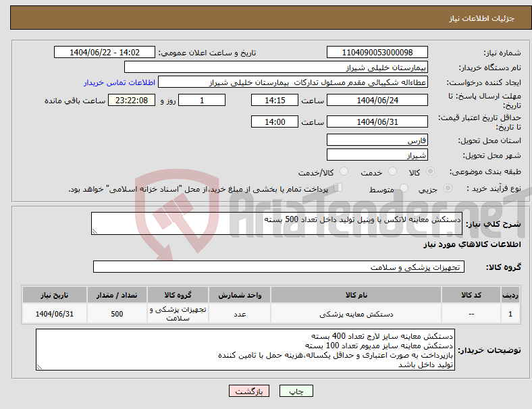Click the table group cell تجهیزات پزشکی و سلامت
The width and height of the screenshot is (532, 409).
tap(178, 314)
